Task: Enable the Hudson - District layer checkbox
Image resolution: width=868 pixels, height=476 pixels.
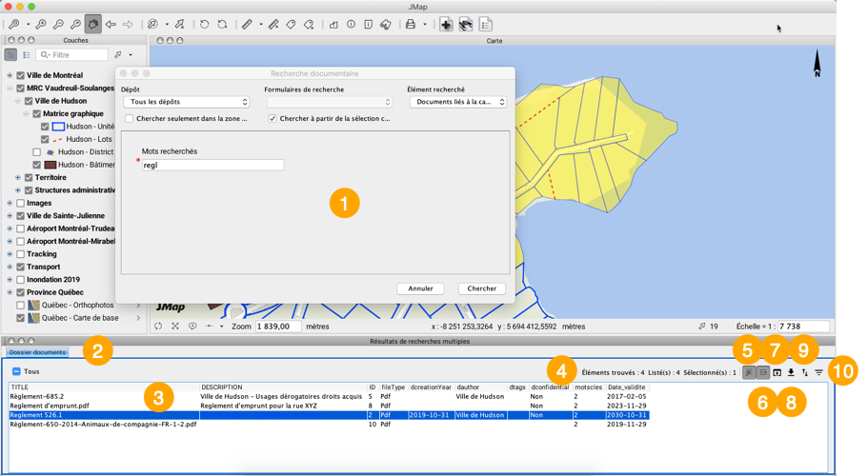Action: coord(37,151)
